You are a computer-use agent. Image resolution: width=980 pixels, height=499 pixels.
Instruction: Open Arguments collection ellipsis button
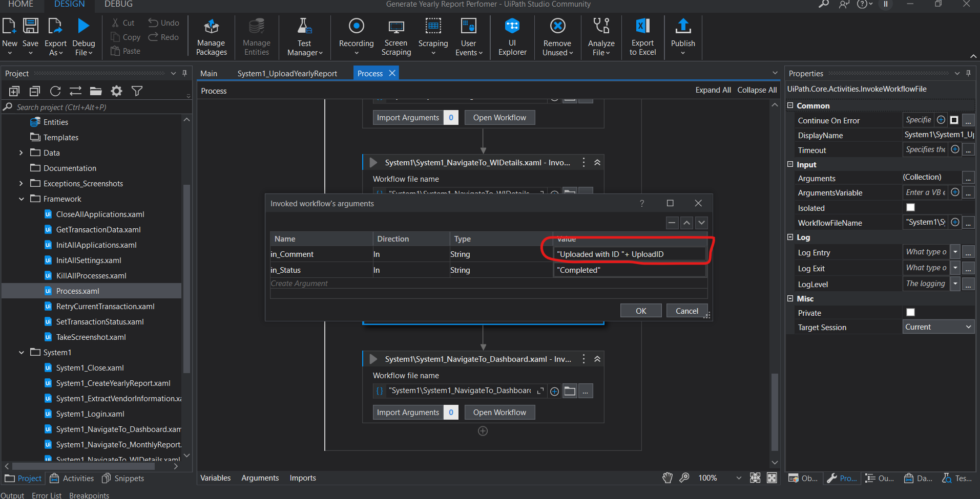(968, 178)
